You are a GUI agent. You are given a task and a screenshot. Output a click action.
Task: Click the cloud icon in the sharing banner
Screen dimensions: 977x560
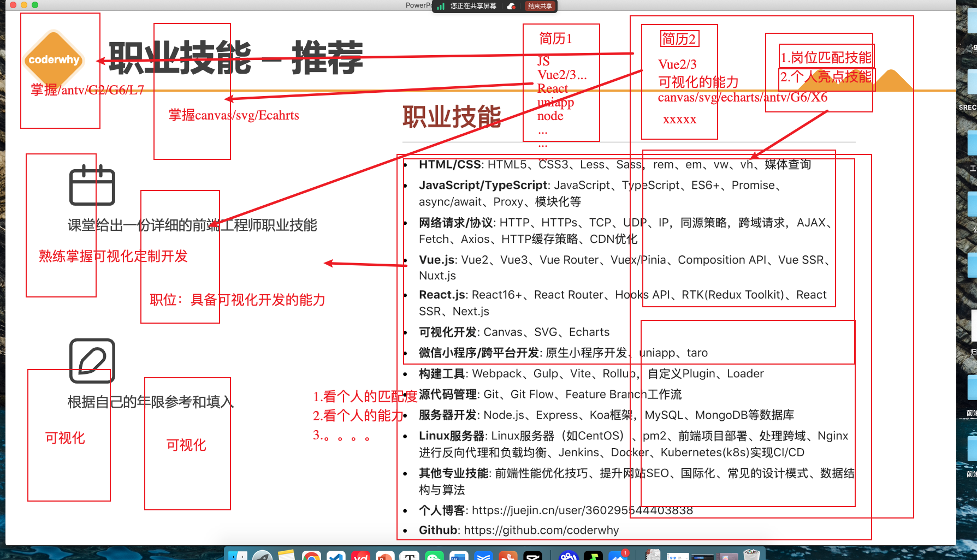pos(510,6)
